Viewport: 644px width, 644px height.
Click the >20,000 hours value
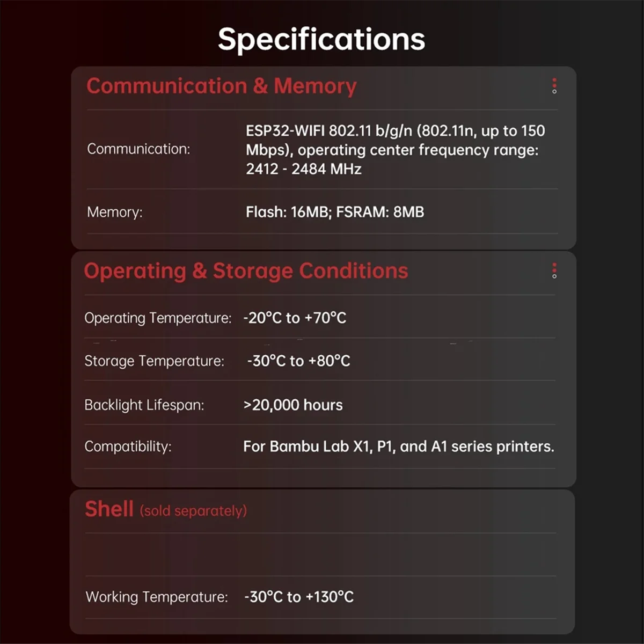pos(293,405)
